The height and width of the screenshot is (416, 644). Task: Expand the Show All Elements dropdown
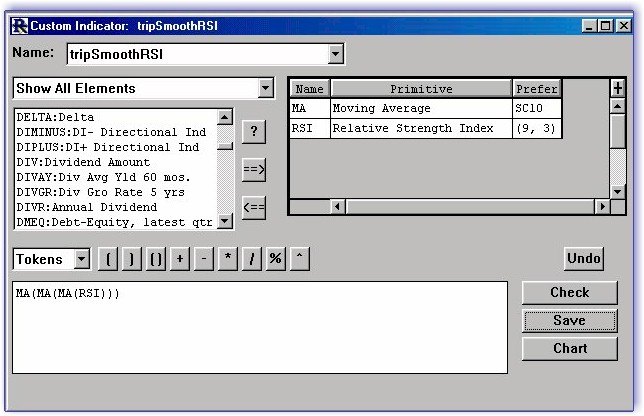pos(265,88)
